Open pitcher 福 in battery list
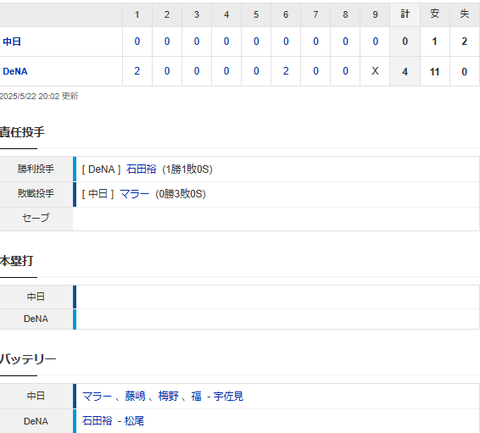This screenshot has width=480, height=433. [196, 396]
